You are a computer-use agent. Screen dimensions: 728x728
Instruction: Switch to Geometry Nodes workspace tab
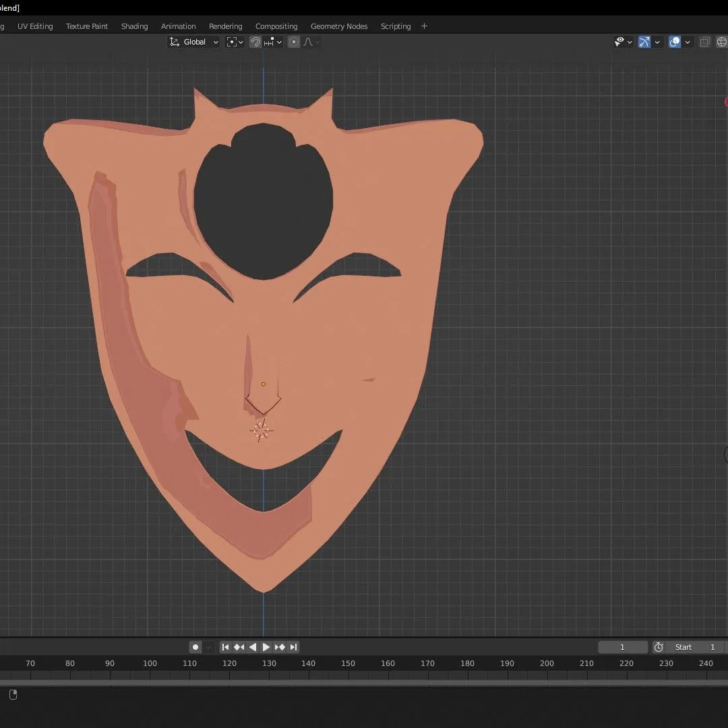pos(338,26)
